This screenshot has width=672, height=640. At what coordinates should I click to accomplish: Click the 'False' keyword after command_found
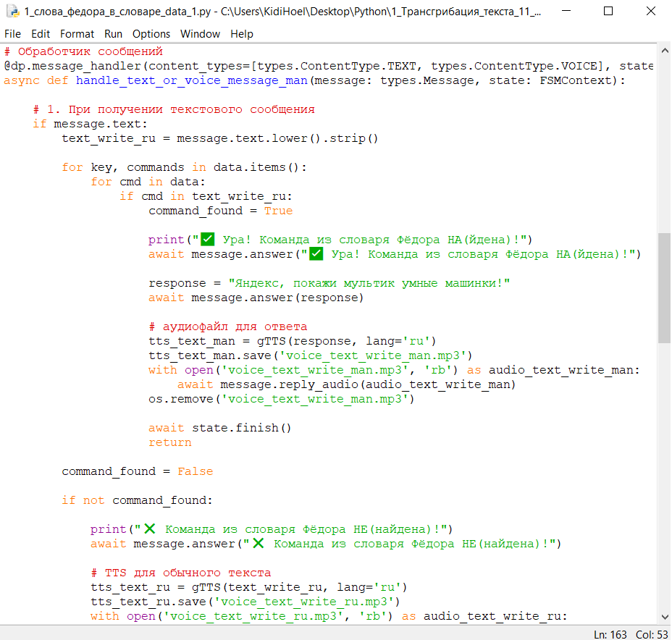pos(195,471)
